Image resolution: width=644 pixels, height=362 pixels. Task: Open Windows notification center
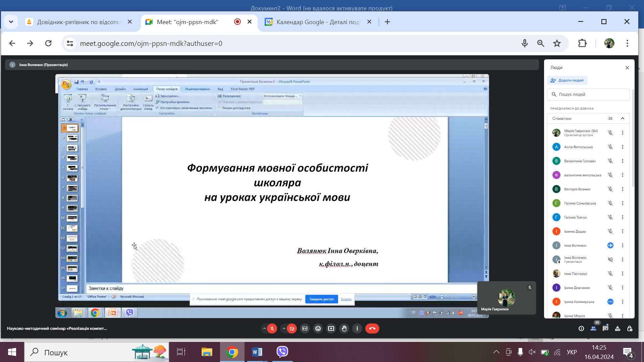(628, 352)
